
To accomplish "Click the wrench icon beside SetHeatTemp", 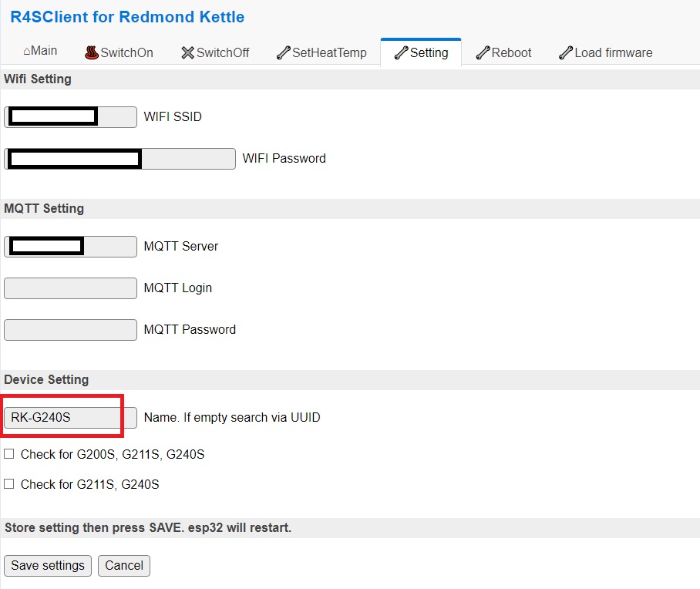I will click(284, 52).
